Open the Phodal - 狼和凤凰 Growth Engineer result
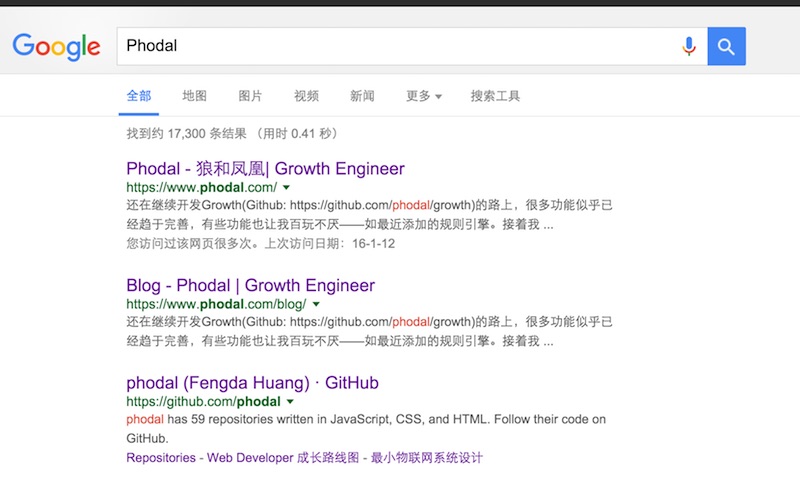800x490 pixels. pos(265,168)
